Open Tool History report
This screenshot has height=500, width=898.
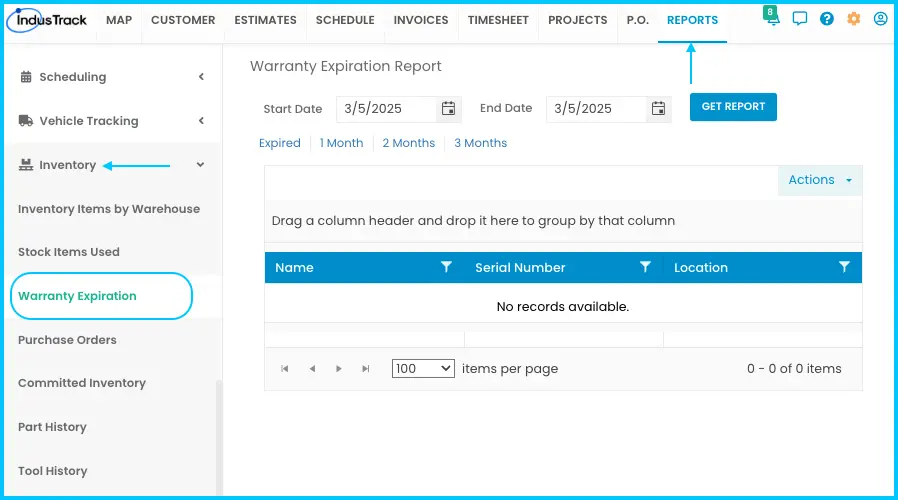tap(53, 471)
